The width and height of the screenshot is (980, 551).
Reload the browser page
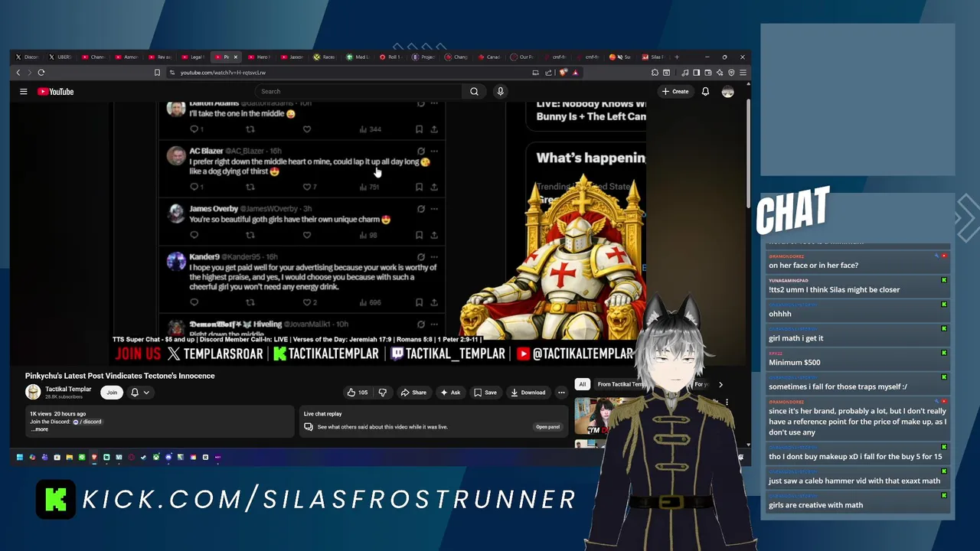(x=41, y=73)
